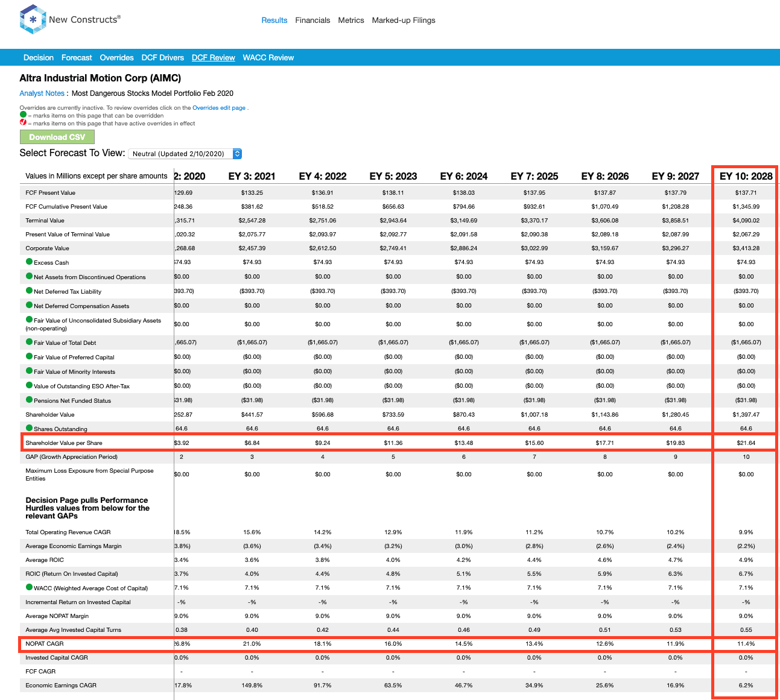This screenshot has height=700, width=780.
Task: Click the $1,397.47 Shareholder Value cell
Action: coord(746,415)
